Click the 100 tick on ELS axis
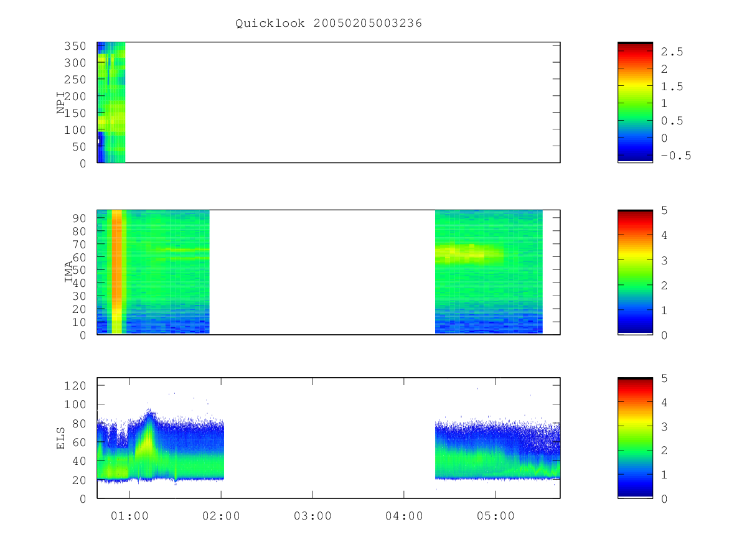This screenshot has height=560, width=747. click(77, 404)
